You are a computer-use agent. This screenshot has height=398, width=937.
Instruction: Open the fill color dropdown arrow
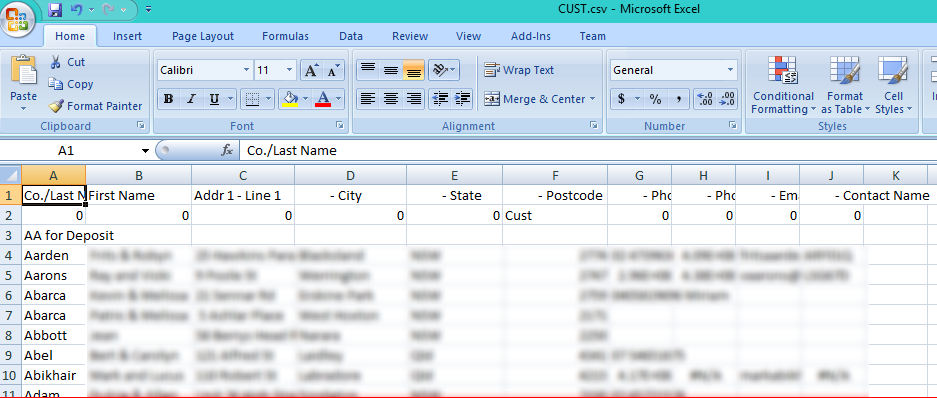pyautogui.click(x=306, y=99)
